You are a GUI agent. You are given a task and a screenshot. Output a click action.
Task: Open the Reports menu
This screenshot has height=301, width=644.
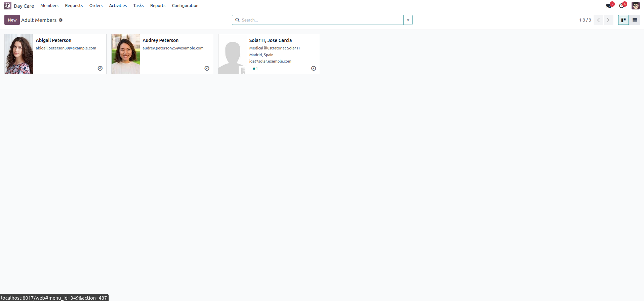158,6
